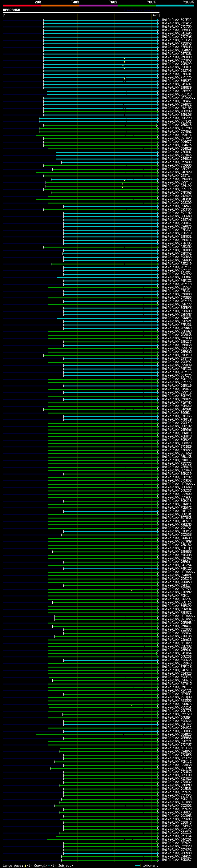Open hit UniRef100_C4IZ54
Image resolution: width=197 pixels, height=868 pixels.
(177, 565)
